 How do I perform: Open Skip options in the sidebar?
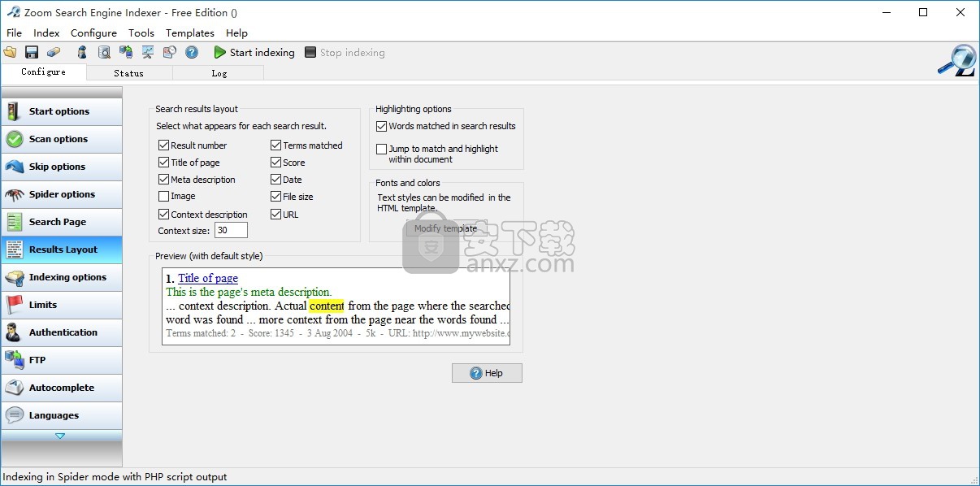pos(62,167)
